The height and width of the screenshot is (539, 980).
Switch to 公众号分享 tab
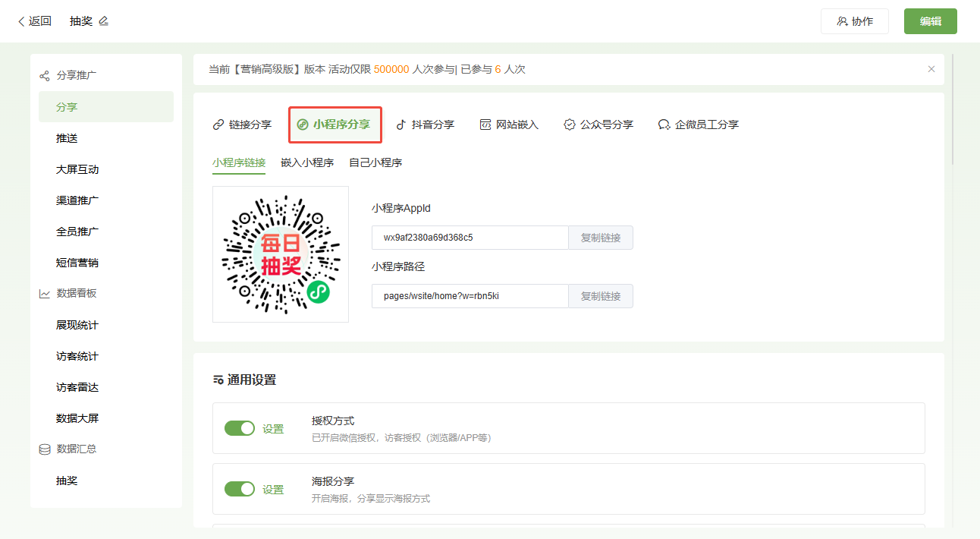pyautogui.click(x=598, y=125)
